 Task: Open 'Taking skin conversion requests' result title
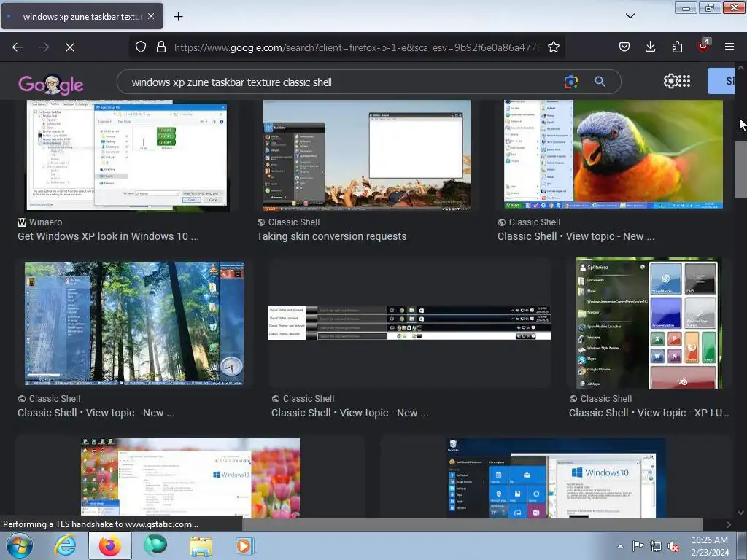[332, 236]
